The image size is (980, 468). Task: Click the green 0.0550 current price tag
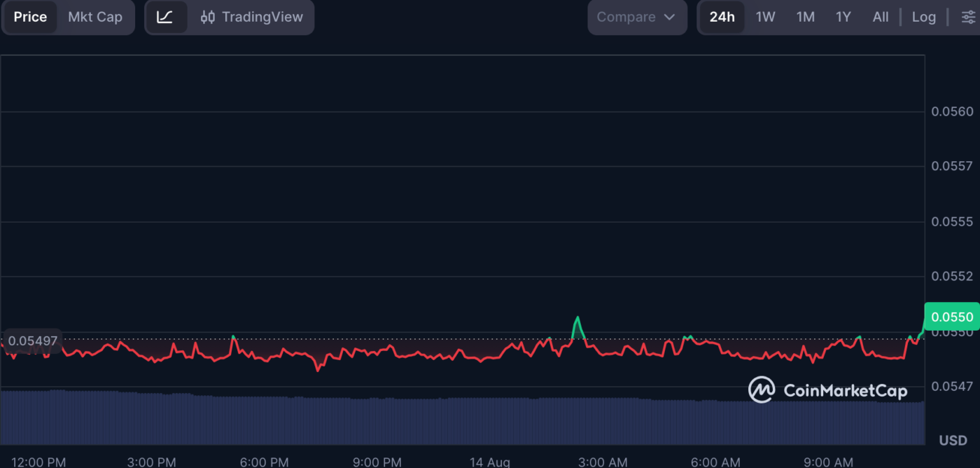(x=952, y=317)
